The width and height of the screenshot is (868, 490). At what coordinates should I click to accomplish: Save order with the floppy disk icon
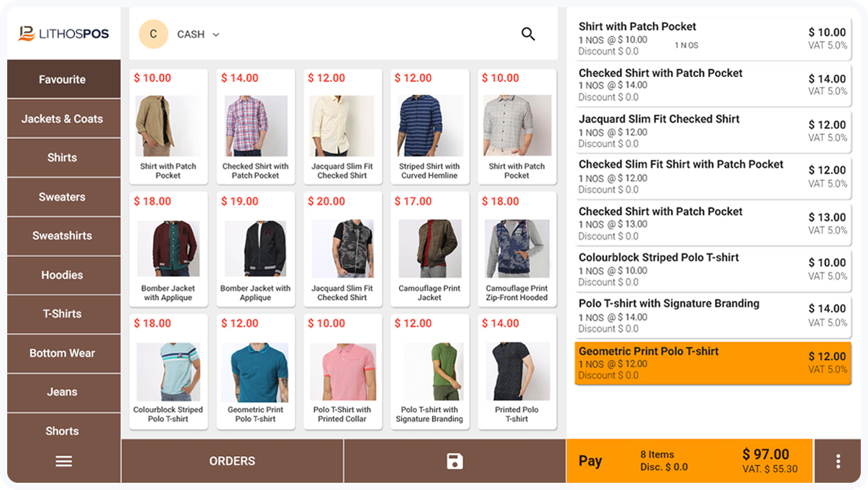click(x=454, y=461)
